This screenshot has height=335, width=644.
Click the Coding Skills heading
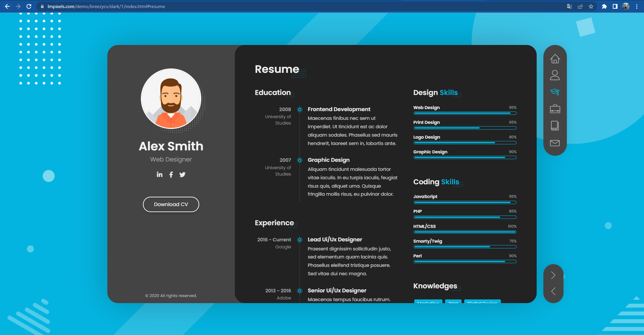tap(436, 182)
